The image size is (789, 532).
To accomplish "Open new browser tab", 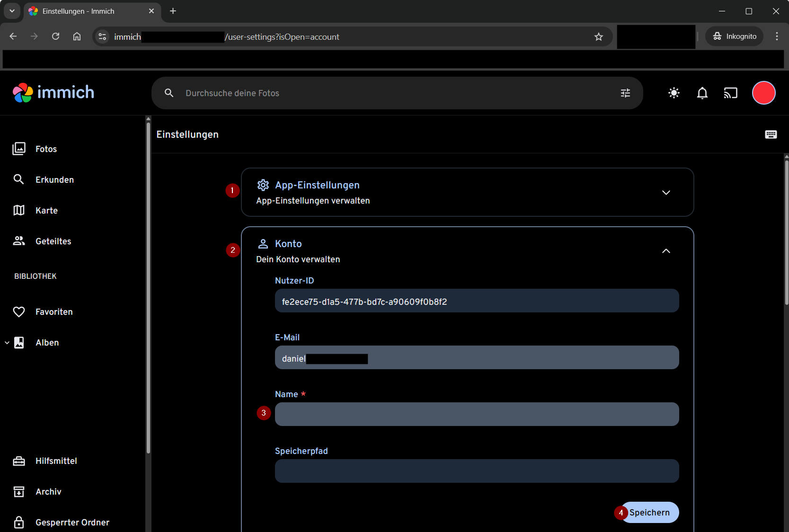I will (173, 11).
